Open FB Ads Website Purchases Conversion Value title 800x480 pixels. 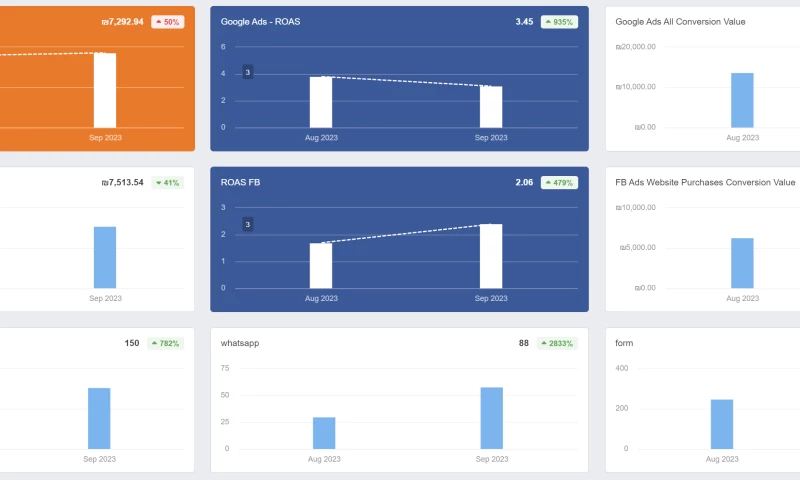click(705, 182)
